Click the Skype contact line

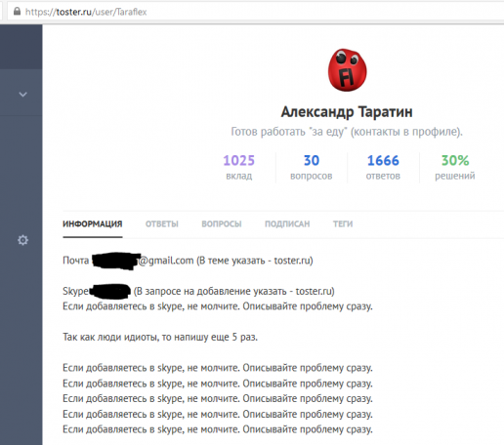click(198, 291)
